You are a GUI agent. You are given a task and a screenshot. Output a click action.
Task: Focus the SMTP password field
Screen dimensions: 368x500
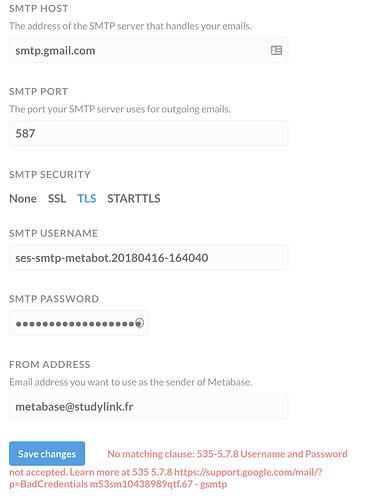[x=79, y=323]
